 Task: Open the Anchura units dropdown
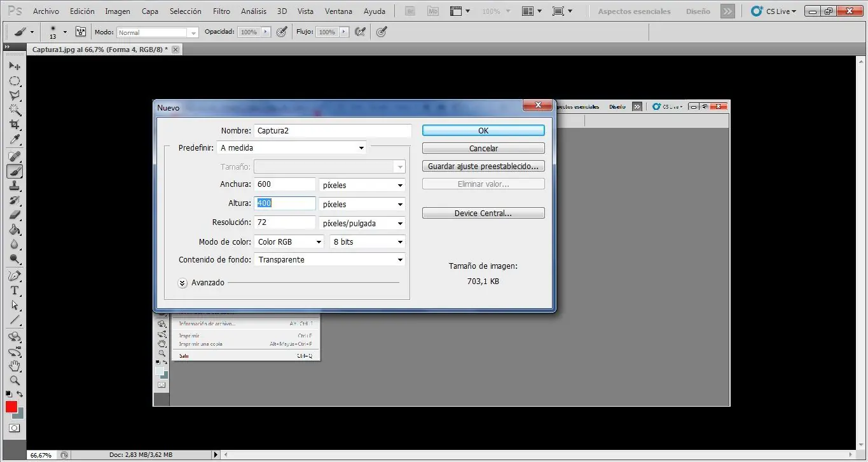coord(362,185)
